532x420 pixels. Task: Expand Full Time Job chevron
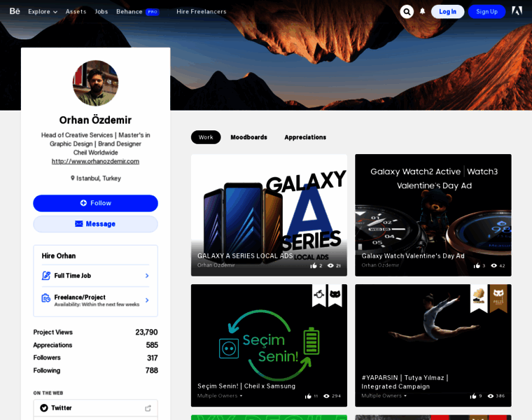coord(147,276)
